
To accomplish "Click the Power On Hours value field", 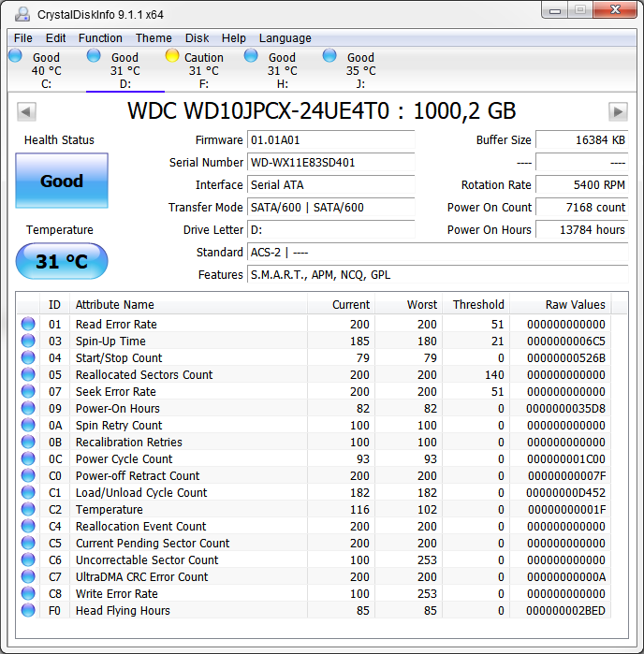I will point(582,230).
